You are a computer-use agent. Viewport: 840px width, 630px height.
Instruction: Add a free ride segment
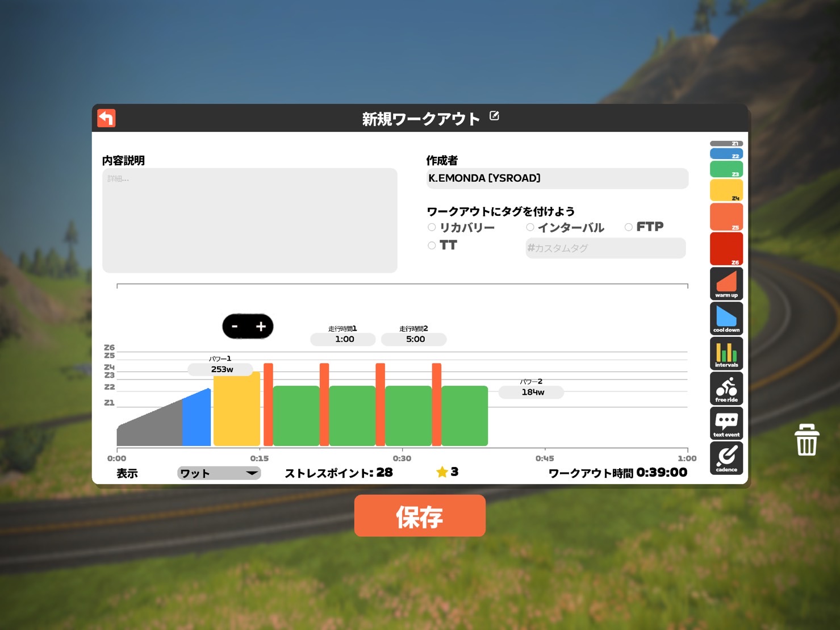(726, 388)
